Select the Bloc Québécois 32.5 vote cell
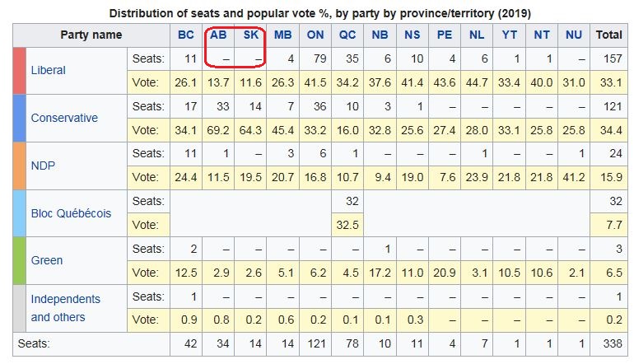Image resolution: width=634 pixels, height=364 pixels. pos(348,225)
